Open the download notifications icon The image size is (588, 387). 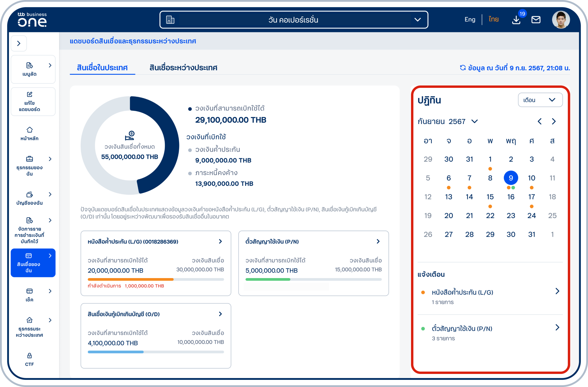point(516,20)
